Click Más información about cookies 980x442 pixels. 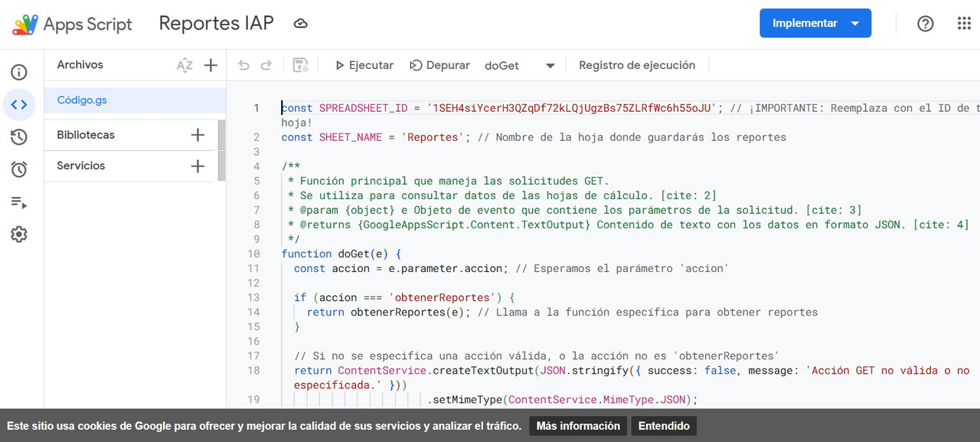click(x=578, y=426)
